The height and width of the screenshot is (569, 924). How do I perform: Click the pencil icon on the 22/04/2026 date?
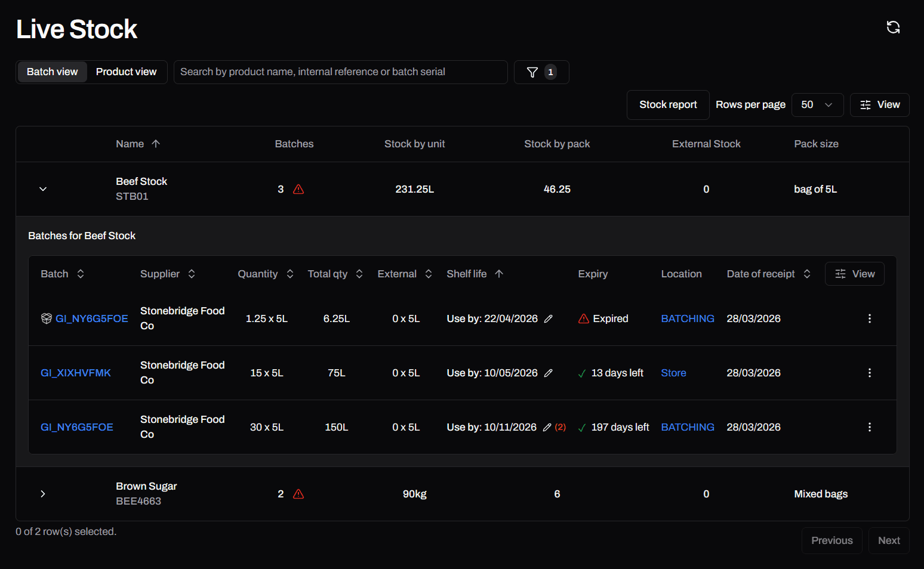[x=549, y=318]
